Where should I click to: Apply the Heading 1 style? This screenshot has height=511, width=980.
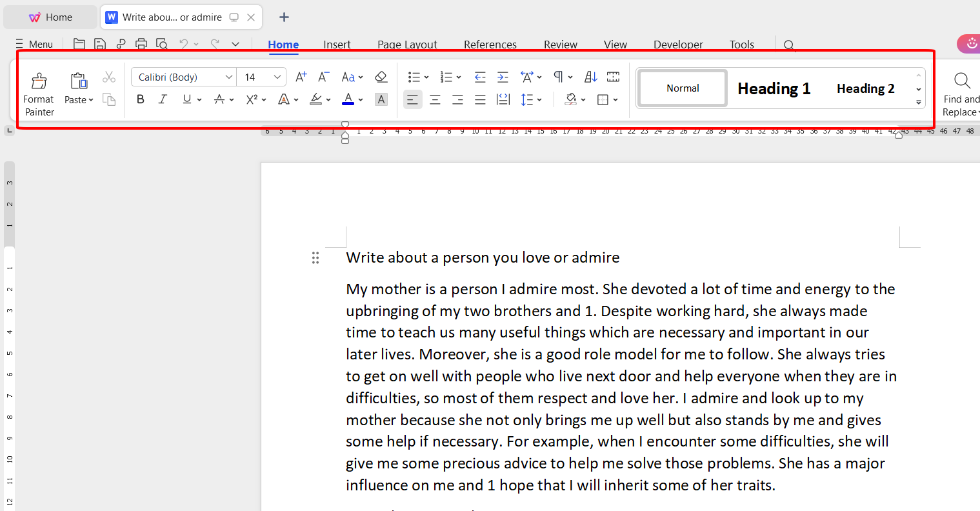774,88
